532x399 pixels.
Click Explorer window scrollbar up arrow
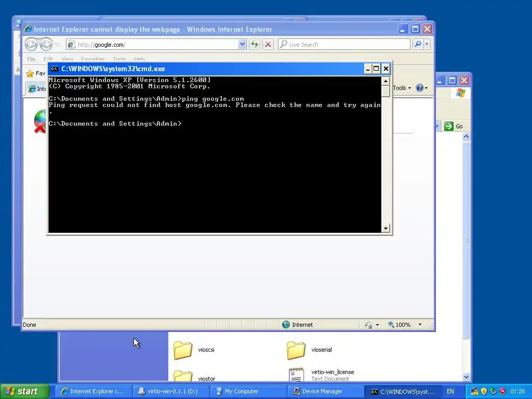[466, 137]
